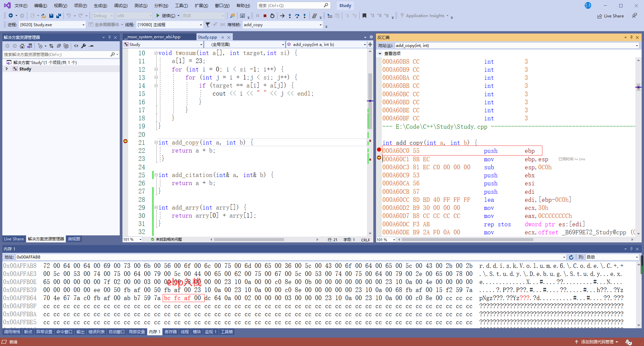The image size is (644, 346).
Task: Open properties wrench in Solution Explorer
Action: pyautogui.click(x=84, y=46)
